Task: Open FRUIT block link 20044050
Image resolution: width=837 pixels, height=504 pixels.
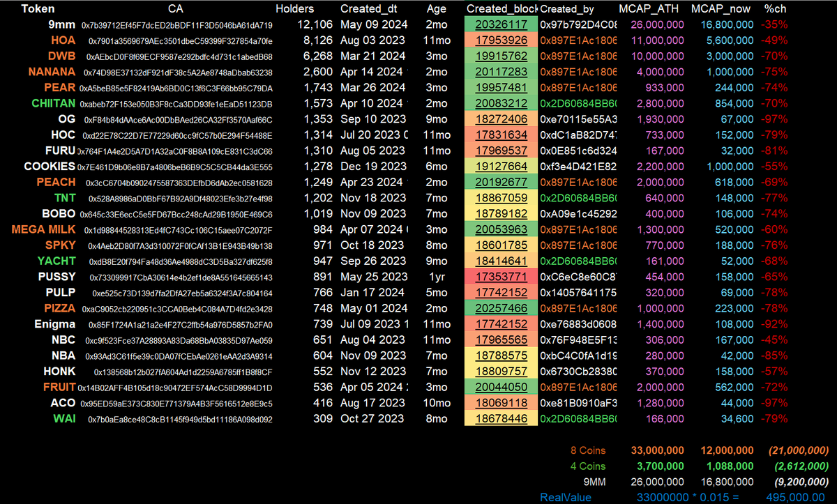Action: tap(501, 387)
